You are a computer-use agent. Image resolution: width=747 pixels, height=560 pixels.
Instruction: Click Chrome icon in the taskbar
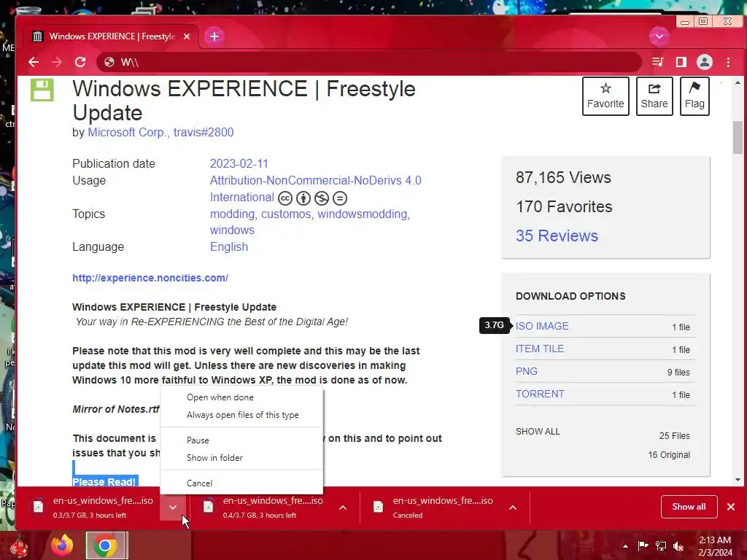pyautogui.click(x=105, y=545)
